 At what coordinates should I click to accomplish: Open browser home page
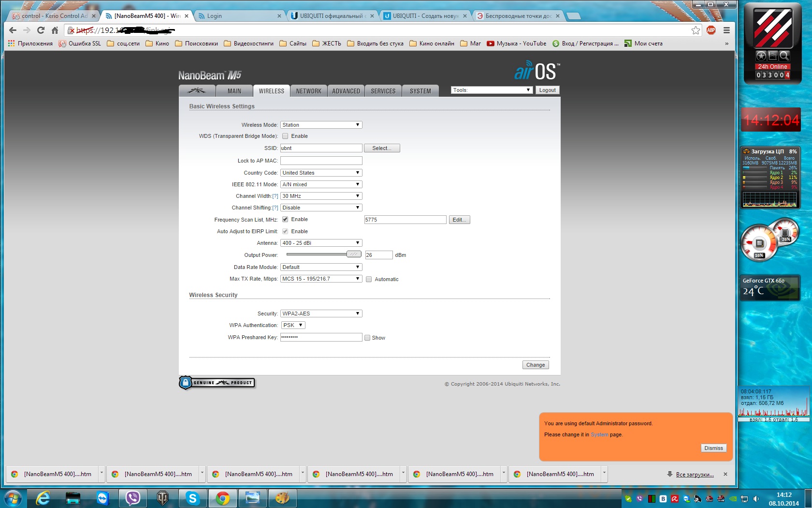point(55,30)
